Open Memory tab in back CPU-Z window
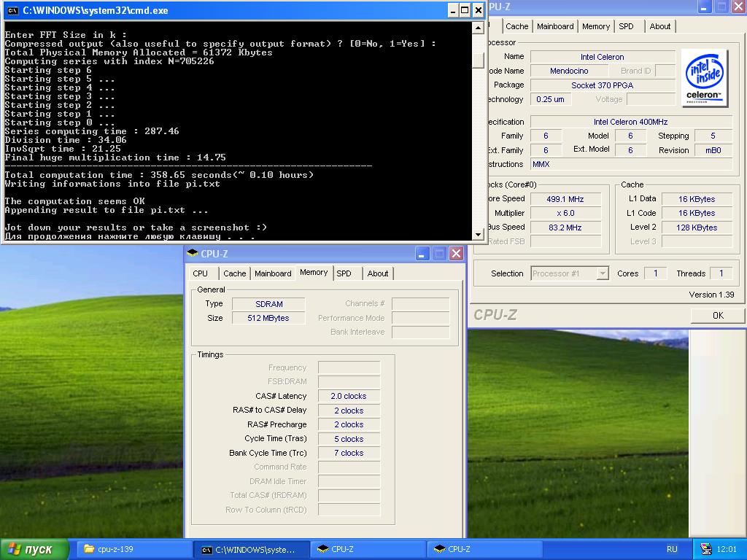Image resolution: width=747 pixels, height=560 pixels. (596, 26)
